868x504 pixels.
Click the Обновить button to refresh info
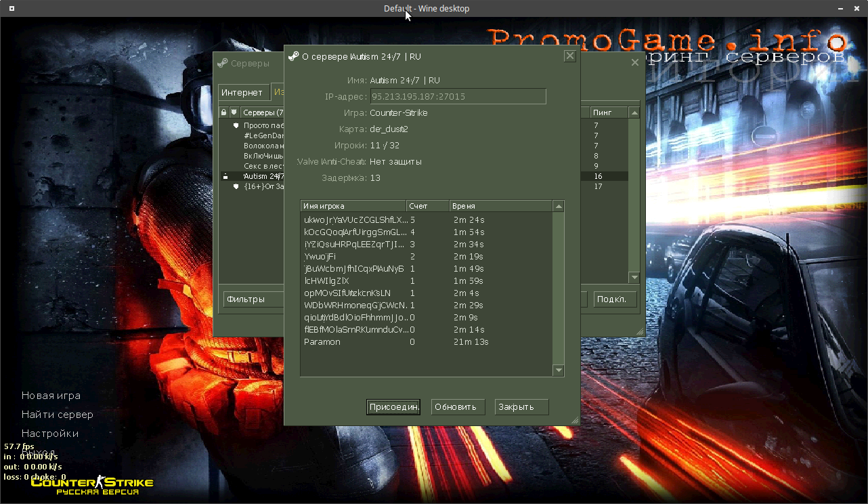[x=458, y=407]
